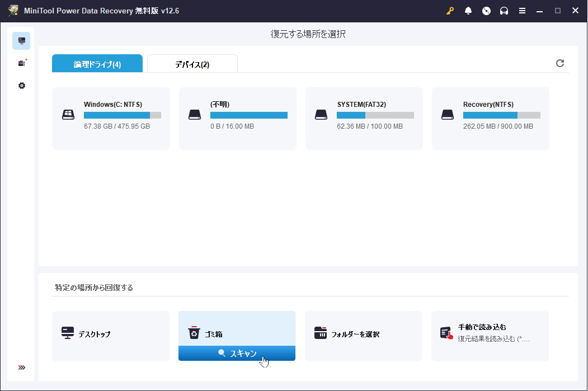Screen dimensions: 588x391
Task: Open the sidebar toolbox utilities icon
Action: 22,63
